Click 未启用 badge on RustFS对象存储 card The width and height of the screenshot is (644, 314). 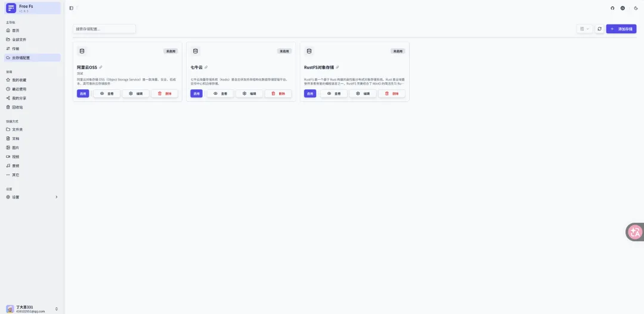pyautogui.click(x=398, y=51)
